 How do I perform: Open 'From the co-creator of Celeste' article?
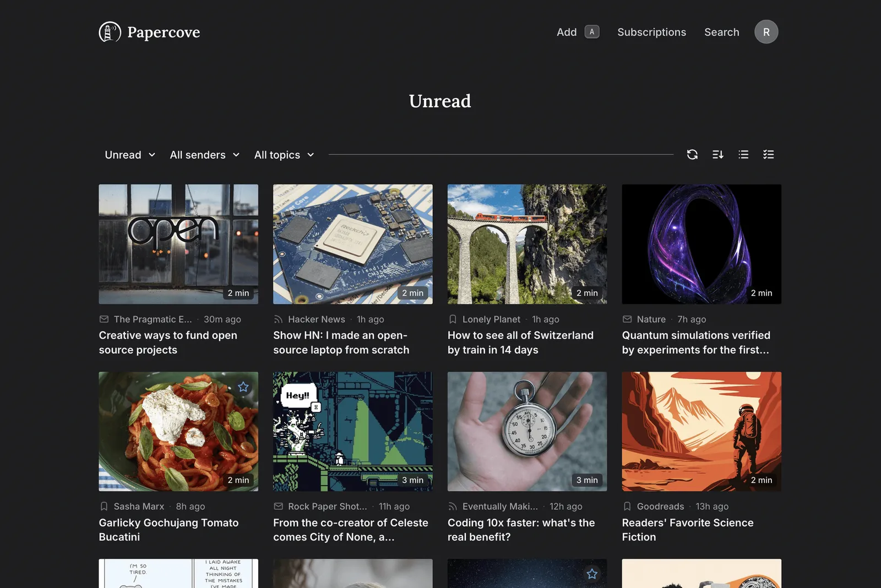[x=351, y=530]
